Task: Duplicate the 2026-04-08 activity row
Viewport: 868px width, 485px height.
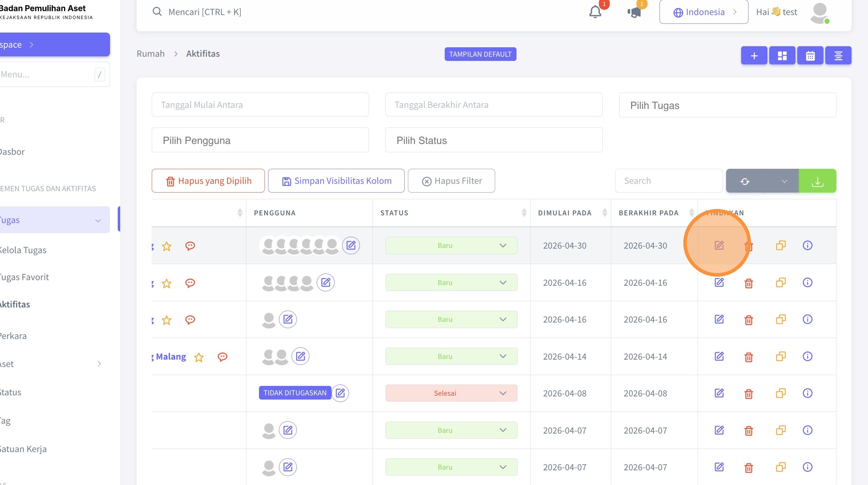Action: 781,393
